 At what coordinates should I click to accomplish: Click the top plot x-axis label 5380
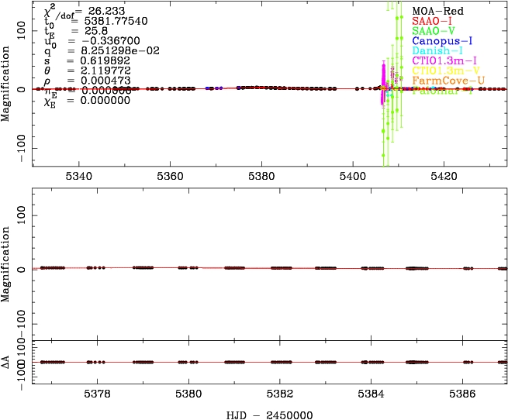click(261, 177)
